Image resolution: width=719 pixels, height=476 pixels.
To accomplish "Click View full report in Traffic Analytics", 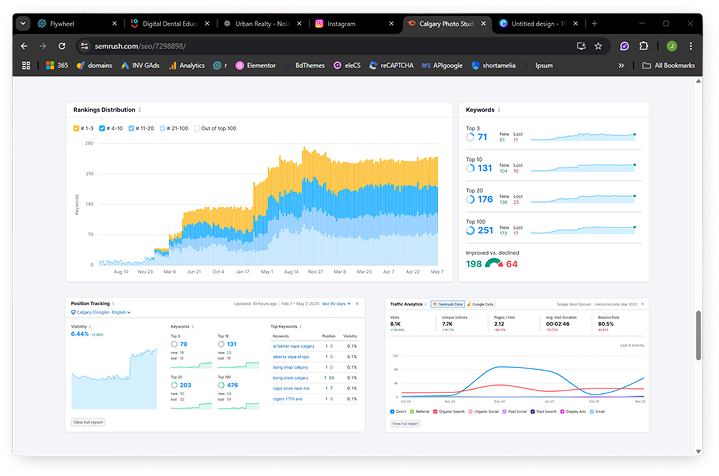I will (405, 424).
